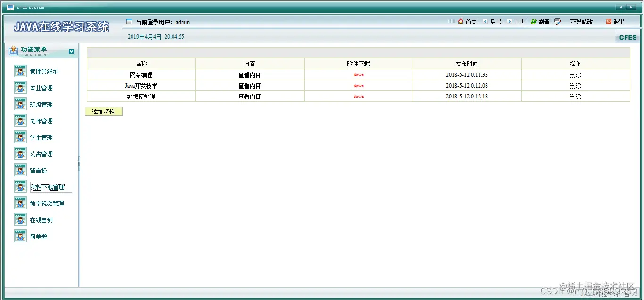644x300 pixels.
Task: Click the 添加资料 button
Action: point(104,112)
